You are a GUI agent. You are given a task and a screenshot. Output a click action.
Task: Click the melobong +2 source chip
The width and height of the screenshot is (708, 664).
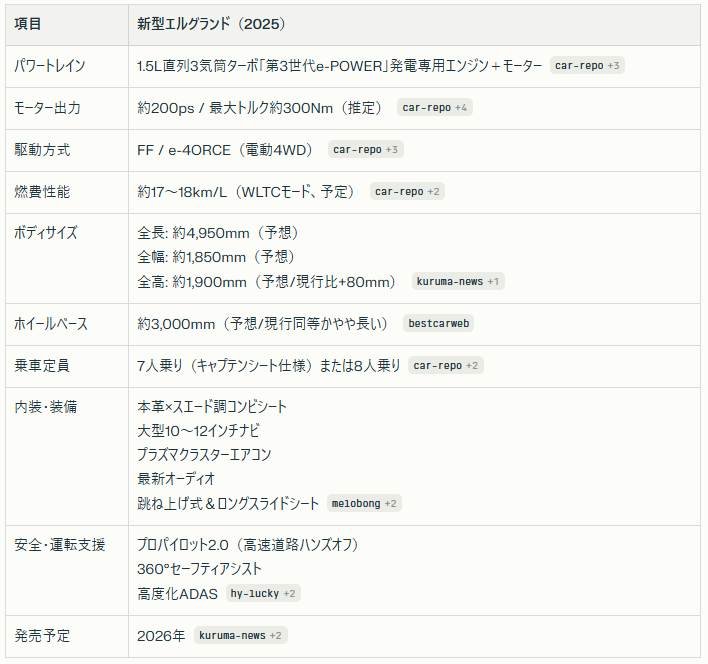pos(364,504)
